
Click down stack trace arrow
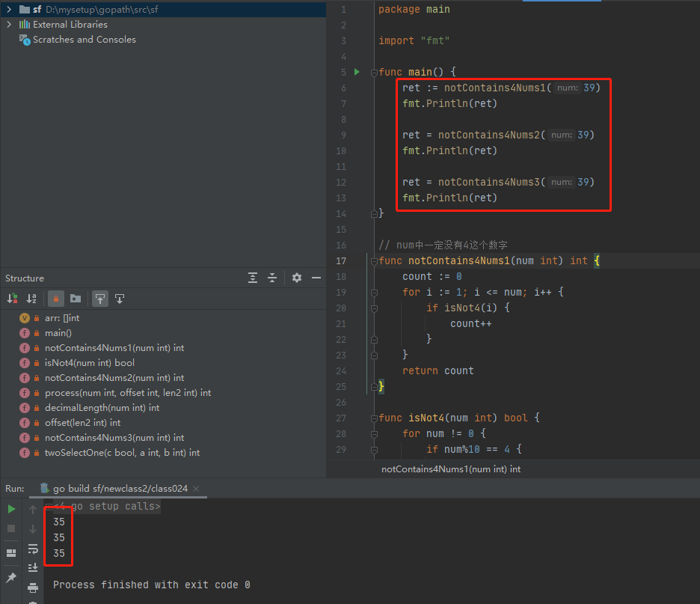point(33,529)
